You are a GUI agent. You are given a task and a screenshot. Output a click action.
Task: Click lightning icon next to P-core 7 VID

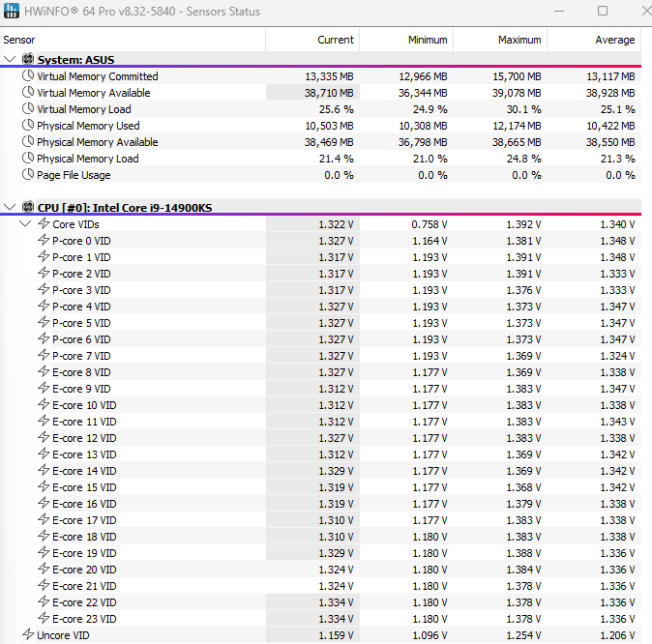[44, 355]
